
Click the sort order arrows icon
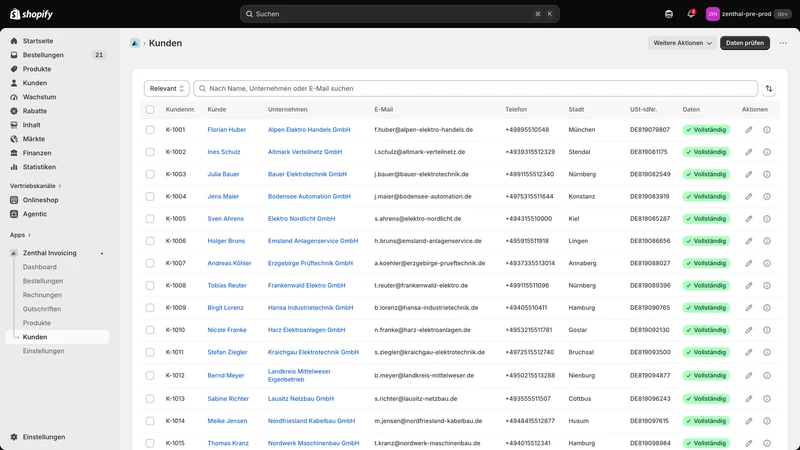point(769,89)
